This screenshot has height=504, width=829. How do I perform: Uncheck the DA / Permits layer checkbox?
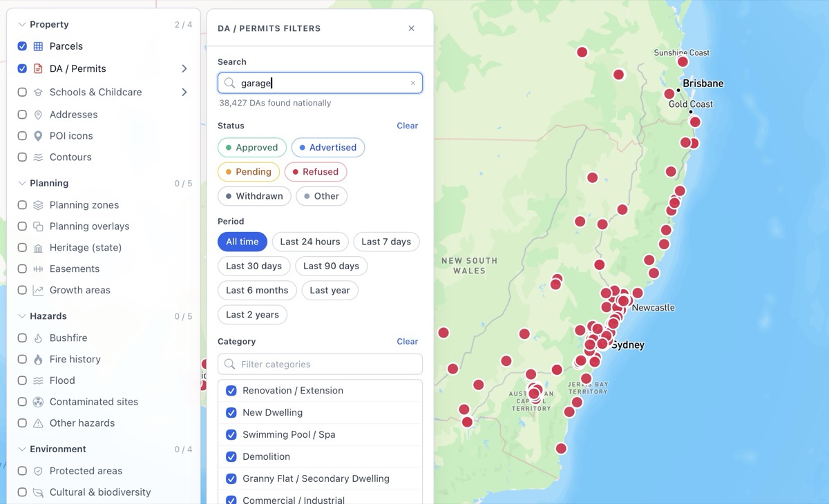point(22,68)
